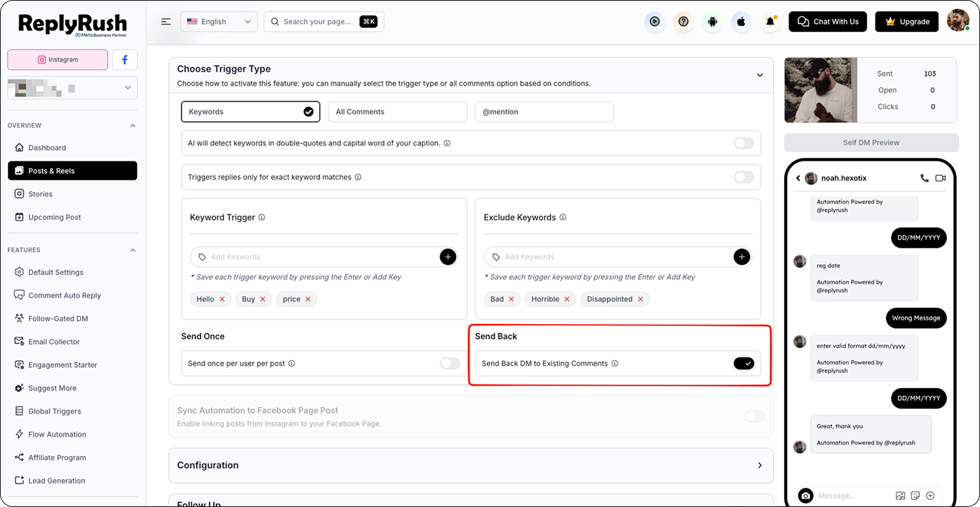Image resolution: width=980 pixels, height=507 pixels.
Task: Open the notifications bell
Action: (x=770, y=22)
